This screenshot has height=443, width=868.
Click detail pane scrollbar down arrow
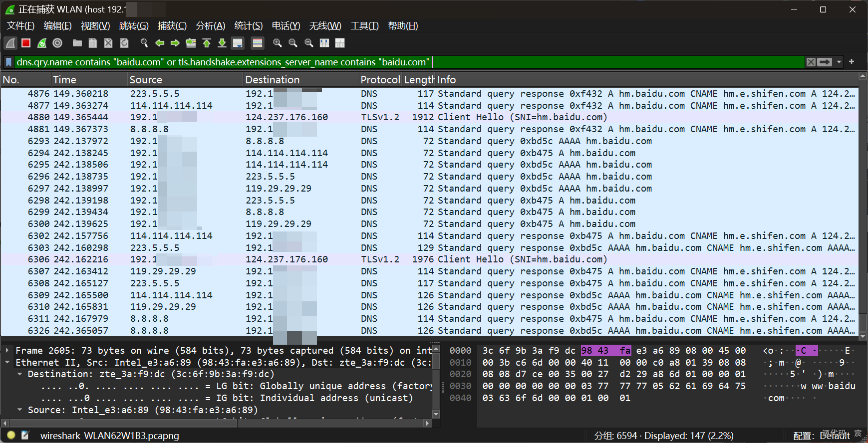pyautogui.click(x=436, y=414)
